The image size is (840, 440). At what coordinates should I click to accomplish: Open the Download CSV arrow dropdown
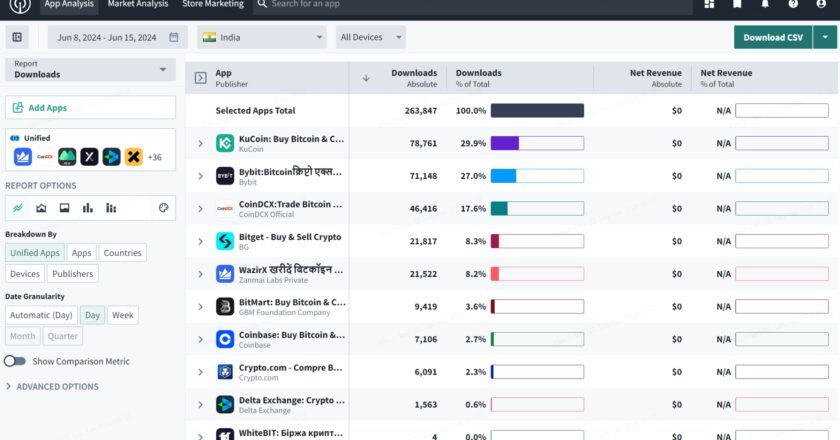tap(825, 37)
